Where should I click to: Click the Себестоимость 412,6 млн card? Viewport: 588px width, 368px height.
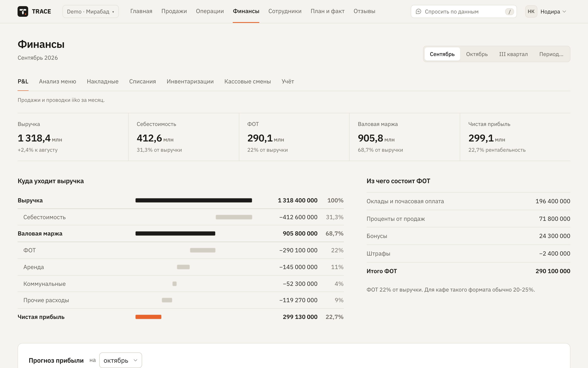[184, 137]
